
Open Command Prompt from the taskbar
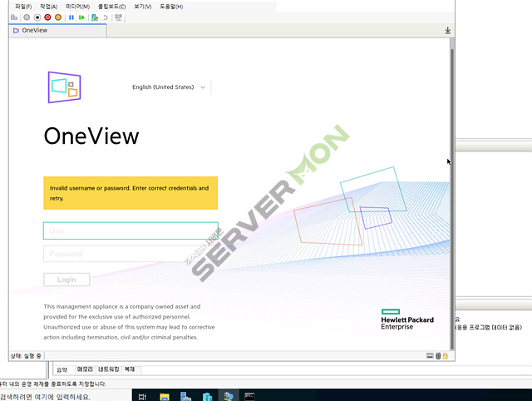pyautogui.click(x=249, y=396)
